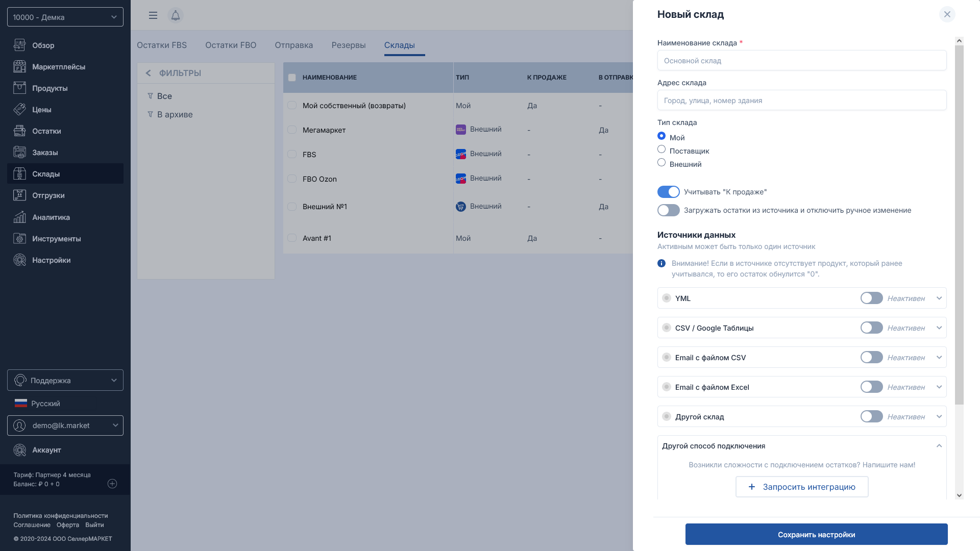The image size is (980, 551).
Task: Open the hamburger menu icon
Action: 153,15
